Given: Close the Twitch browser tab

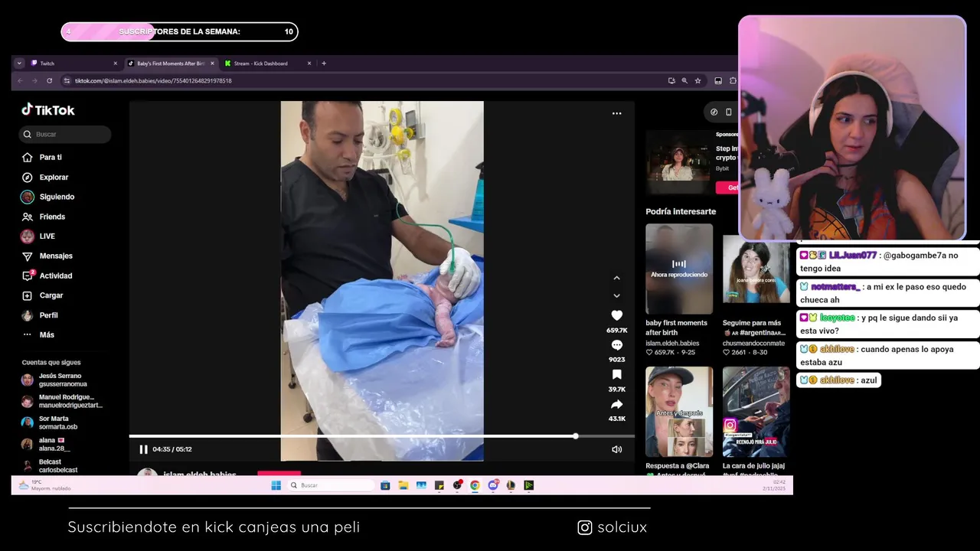Looking at the screenshot, I should [116, 64].
